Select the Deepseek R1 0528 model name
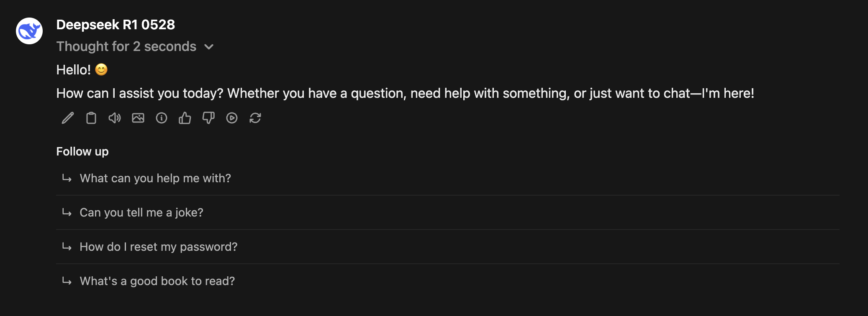The image size is (868, 316). click(x=116, y=25)
